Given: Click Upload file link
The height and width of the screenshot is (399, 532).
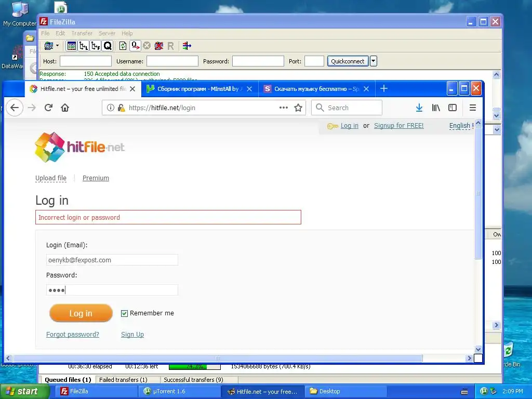Looking at the screenshot, I should pyautogui.click(x=51, y=178).
